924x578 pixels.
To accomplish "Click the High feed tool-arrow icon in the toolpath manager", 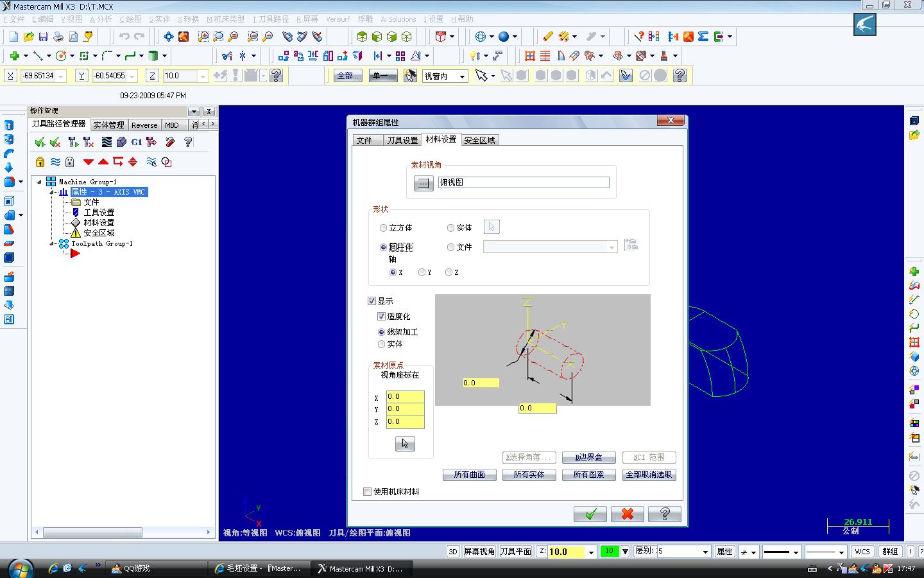I will [x=151, y=142].
